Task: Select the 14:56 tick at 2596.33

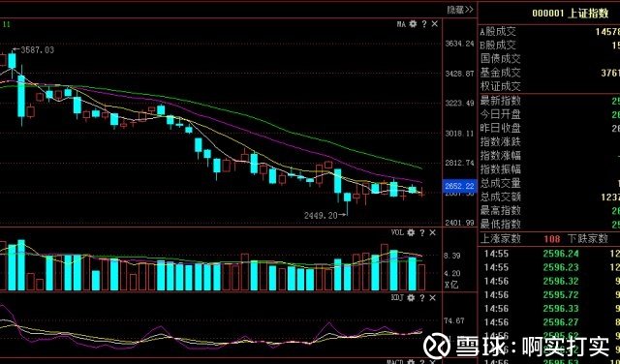Action: 549,309
